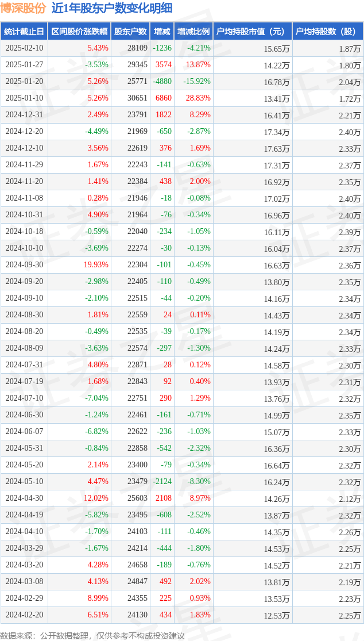Click the 增减 column header
Viewport: 364px width, 641px height.
tap(162, 32)
